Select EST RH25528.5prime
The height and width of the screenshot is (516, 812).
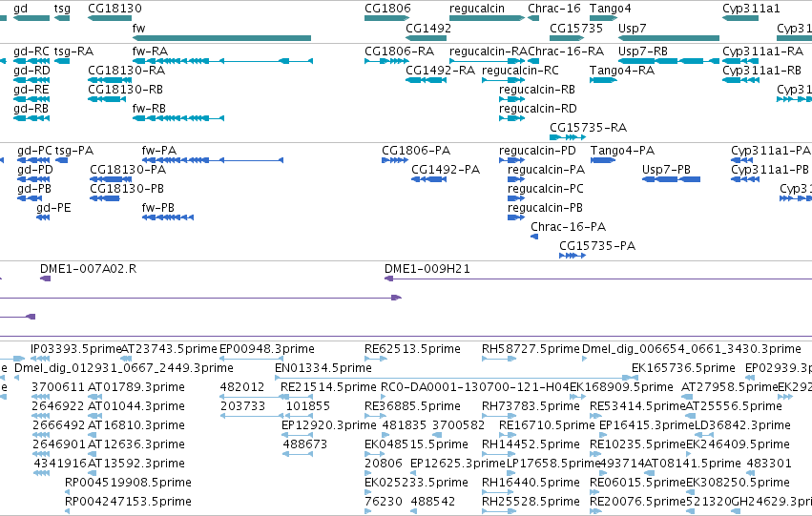coord(531,502)
